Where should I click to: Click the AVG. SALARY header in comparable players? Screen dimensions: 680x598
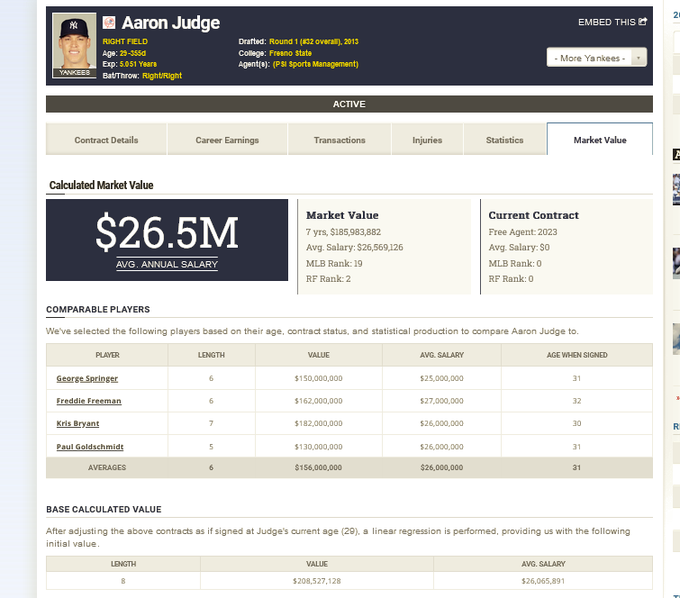[x=441, y=355]
